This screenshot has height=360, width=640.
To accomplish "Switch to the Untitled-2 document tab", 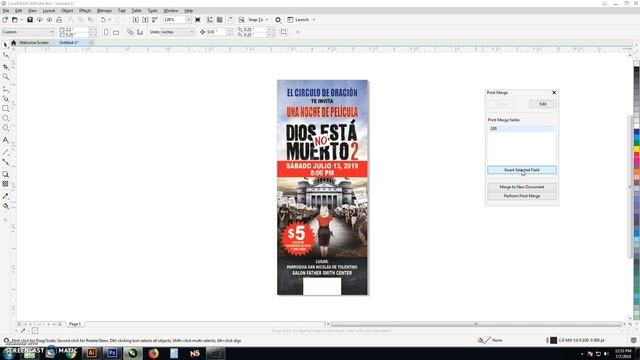I will coord(69,42).
